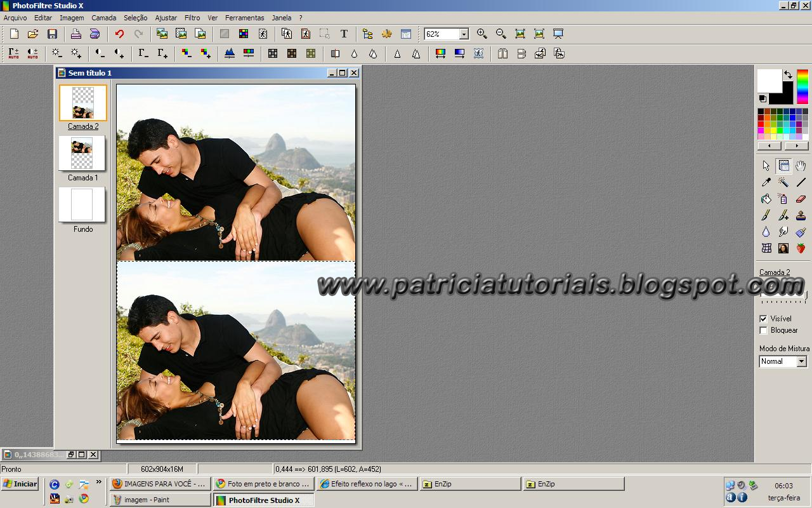
Task: Open the Filtro menu
Action: [192, 17]
